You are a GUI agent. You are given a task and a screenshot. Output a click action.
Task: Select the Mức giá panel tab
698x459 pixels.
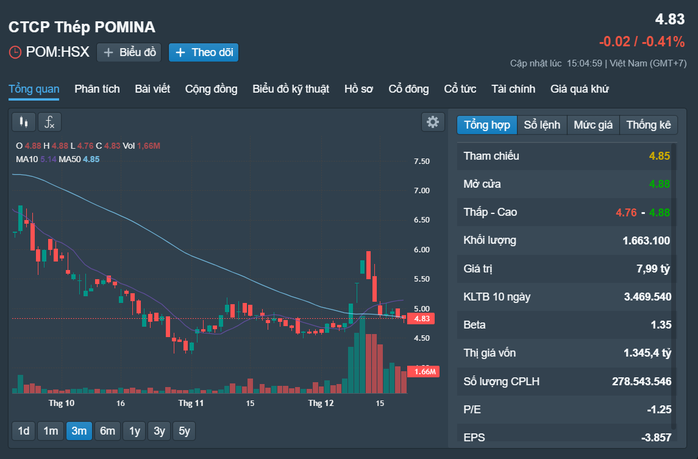[593, 125]
